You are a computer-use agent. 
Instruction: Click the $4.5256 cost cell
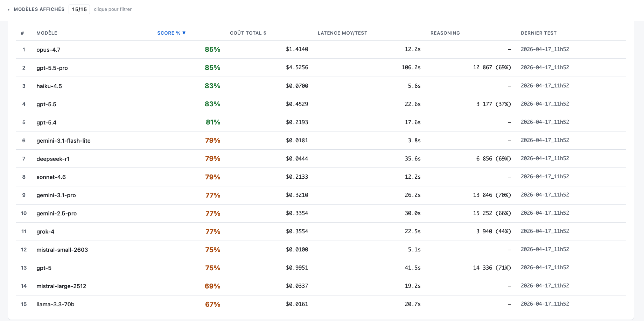coord(297,67)
